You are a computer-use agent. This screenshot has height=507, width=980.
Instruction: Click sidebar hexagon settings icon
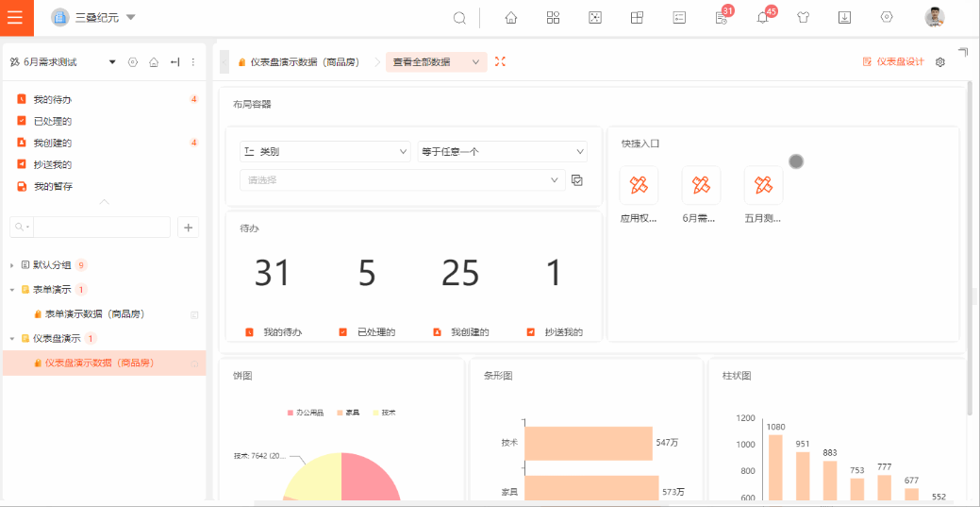(x=132, y=62)
